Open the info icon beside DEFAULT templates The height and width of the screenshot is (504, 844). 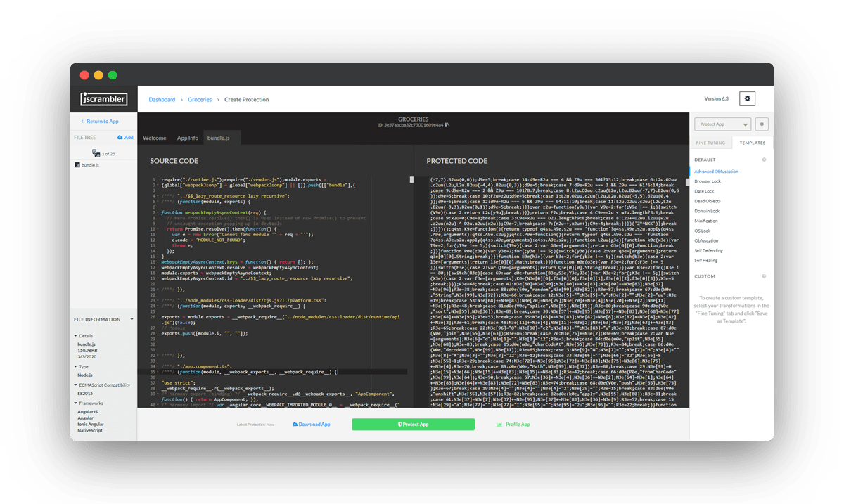764,160
